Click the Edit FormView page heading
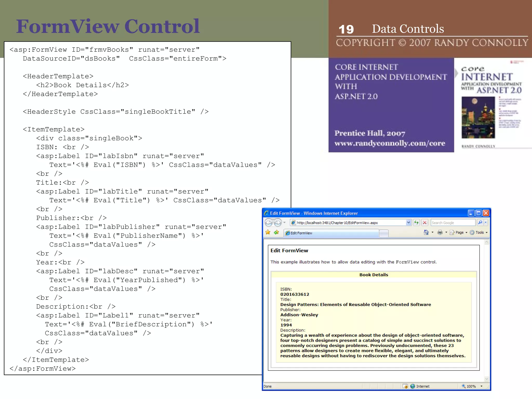Viewport: 532px width, 399px height. [289, 250]
